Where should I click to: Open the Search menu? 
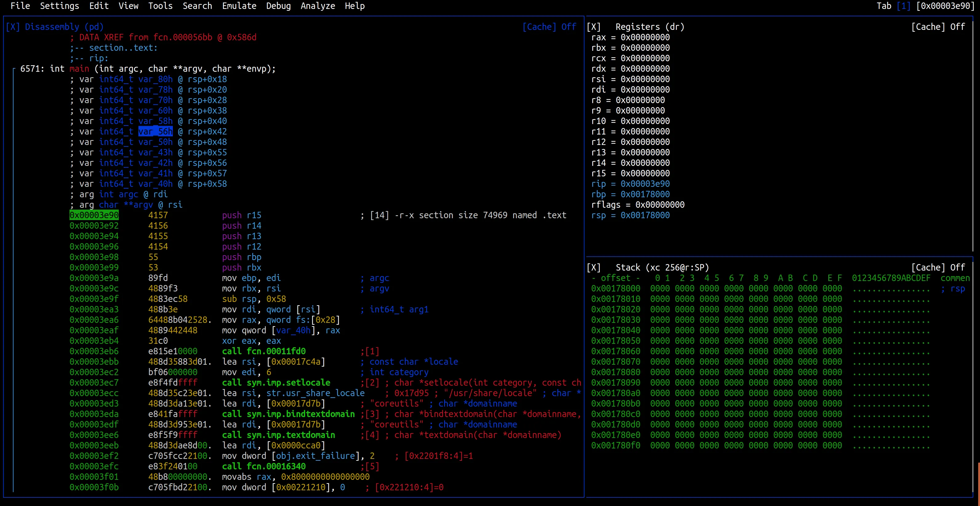[197, 6]
